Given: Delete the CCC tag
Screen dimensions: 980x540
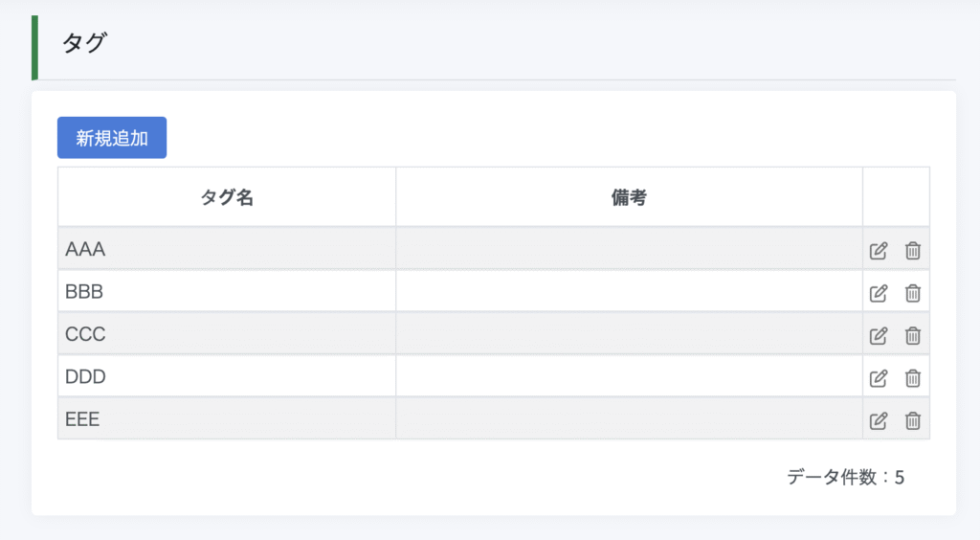Looking at the screenshot, I should tap(912, 336).
